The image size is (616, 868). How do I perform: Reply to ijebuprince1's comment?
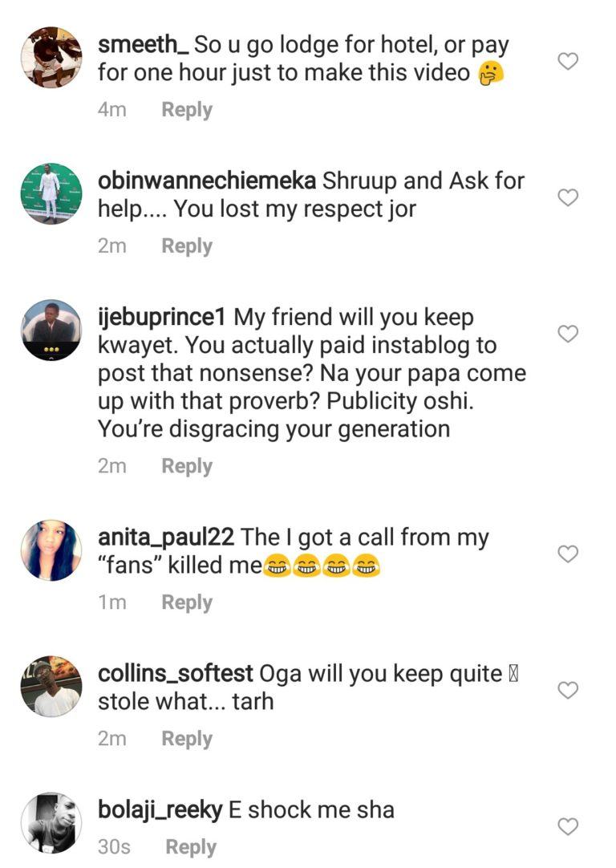pyautogui.click(x=187, y=466)
